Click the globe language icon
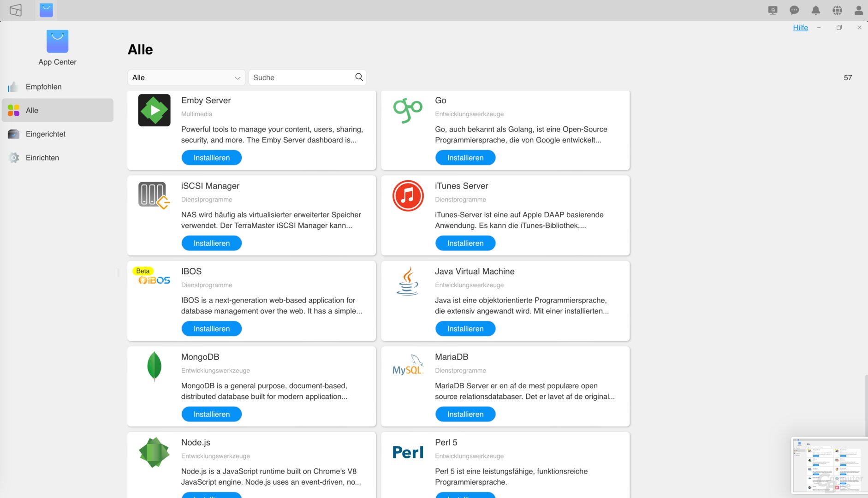Viewport: 868px width, 498px height. pyautogui.click(x=837, y=10)
